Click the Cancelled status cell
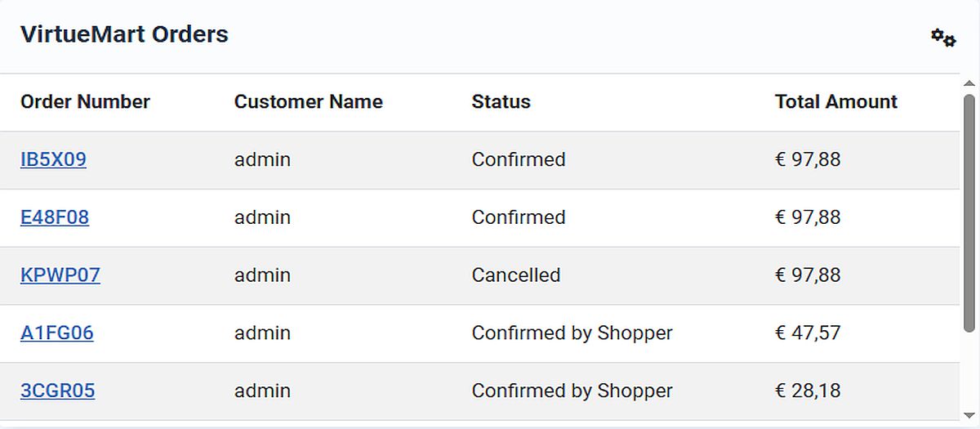 point(516,275)
